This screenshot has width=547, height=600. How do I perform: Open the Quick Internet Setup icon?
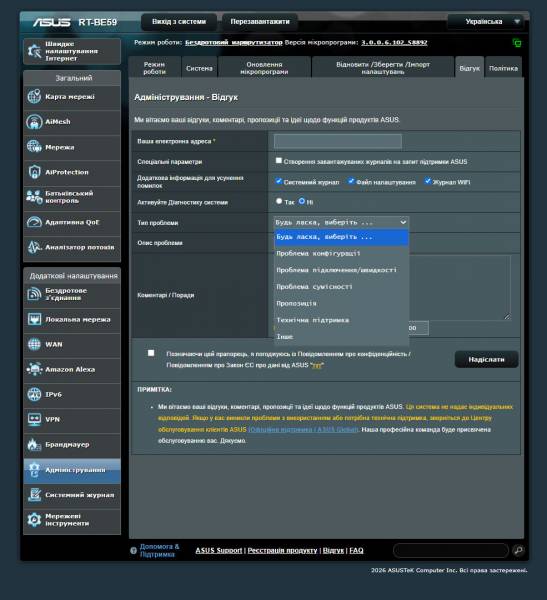(x=34, y=51)
